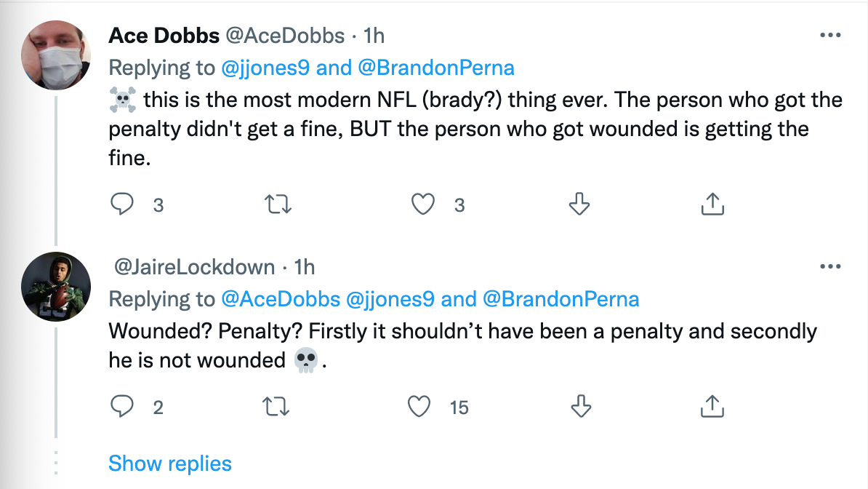Share Ace Dobbs' tweet
The width and height of the screenshot is (868, 489).
[x=712, y=204]
